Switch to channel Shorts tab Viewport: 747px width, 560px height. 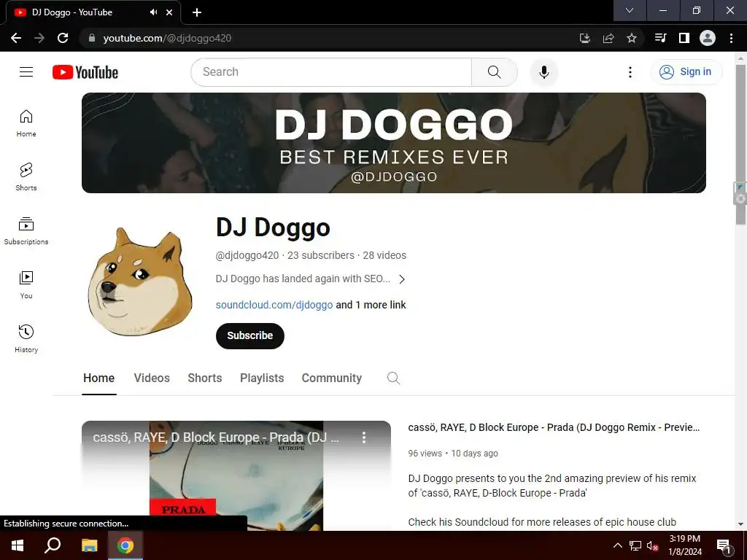pos(205,378)
